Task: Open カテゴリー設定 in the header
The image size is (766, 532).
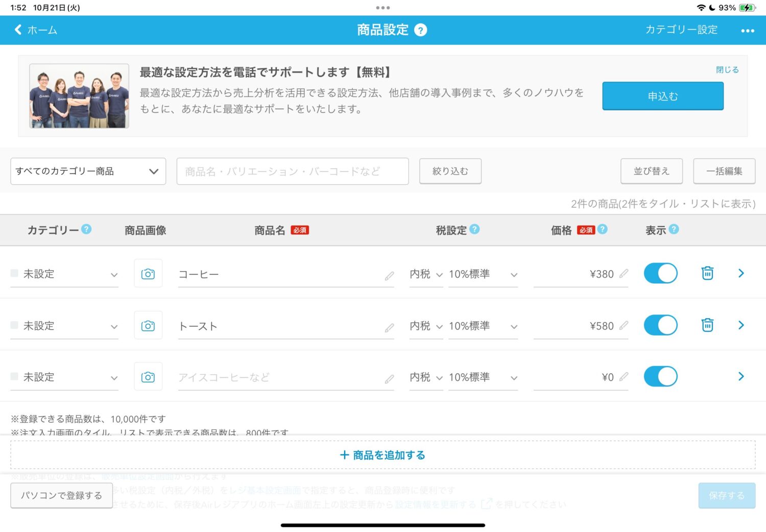Action: pyautogui.click(x=681, y=30)
